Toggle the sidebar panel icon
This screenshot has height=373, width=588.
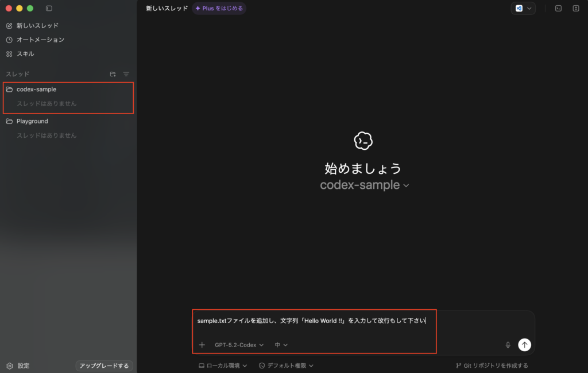(49, 9)
